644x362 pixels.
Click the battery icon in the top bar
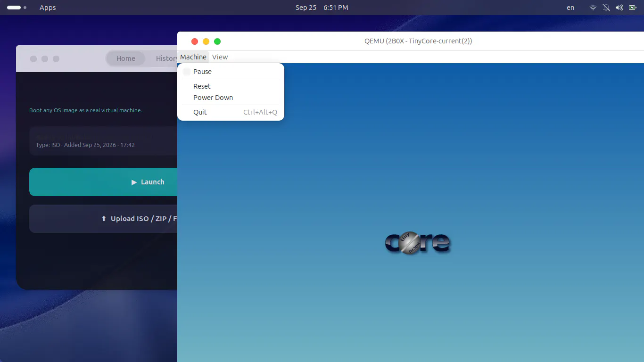(633, 8)
